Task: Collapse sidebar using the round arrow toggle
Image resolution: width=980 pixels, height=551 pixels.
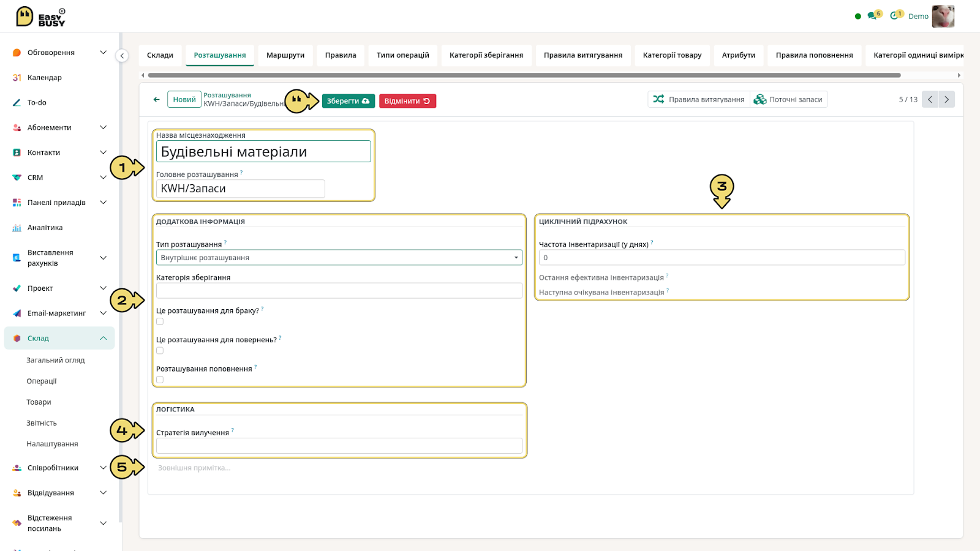Action: (122, 56)
